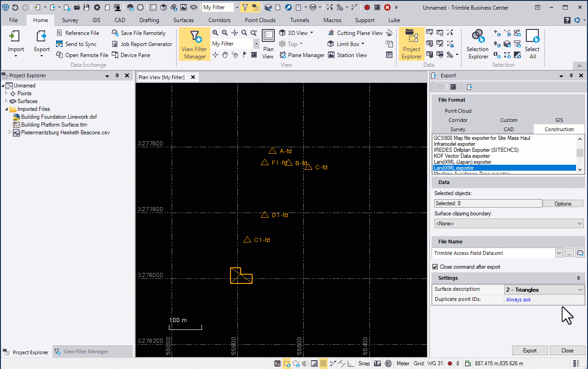The height and width of the screenshot is (369, 588).
Task: Toggle grid lines display icon in status bar
Action: point(323,363)
